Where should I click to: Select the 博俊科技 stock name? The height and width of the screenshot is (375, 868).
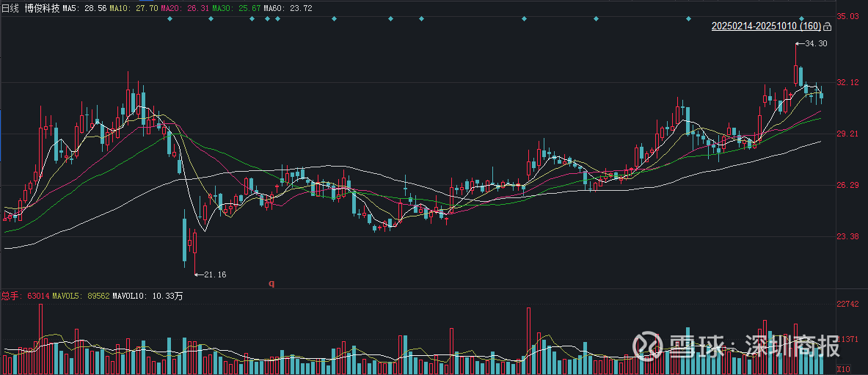tap(43, 7)
